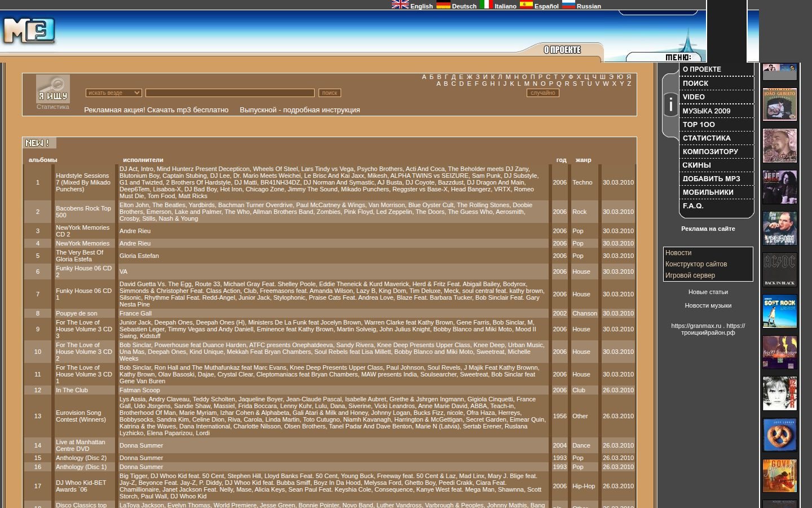Open album 'NewYork Memories CD 2'
Screen dimensions: 812x508
pos(83,231)
